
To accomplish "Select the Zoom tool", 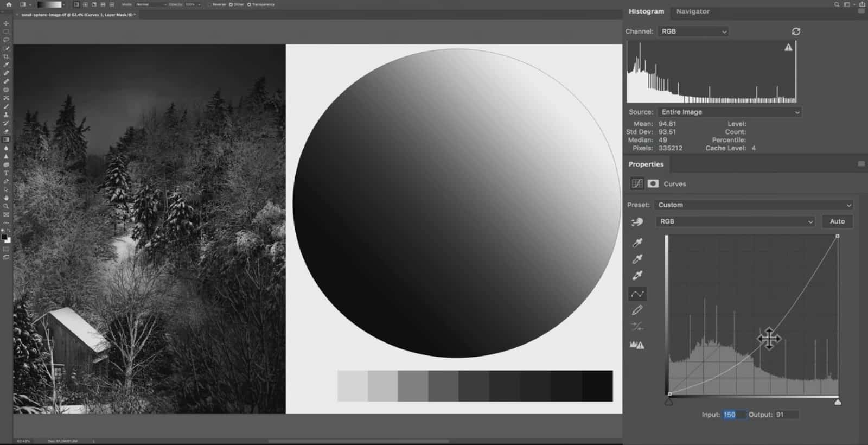I will [x=7, y=206].
